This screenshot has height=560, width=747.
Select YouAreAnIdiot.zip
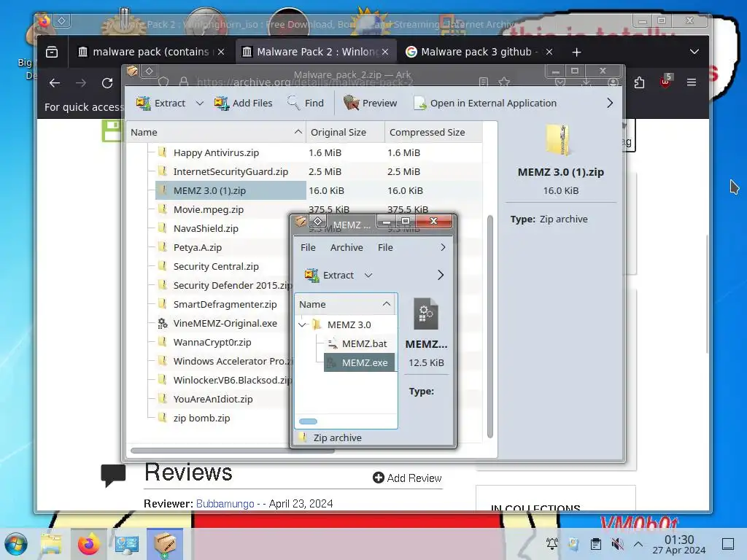click(212, 399)
